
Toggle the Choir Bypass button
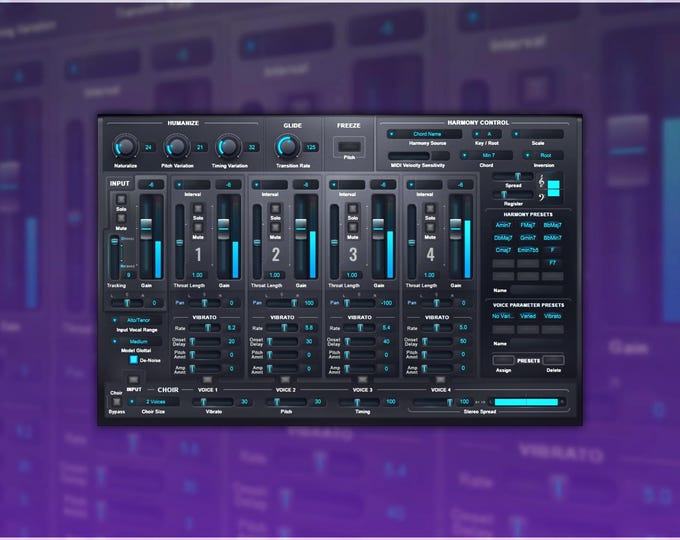coord(116,402)
